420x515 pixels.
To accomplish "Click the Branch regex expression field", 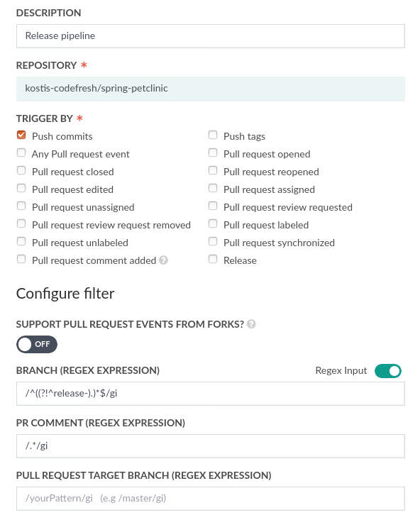I will 211,394.
